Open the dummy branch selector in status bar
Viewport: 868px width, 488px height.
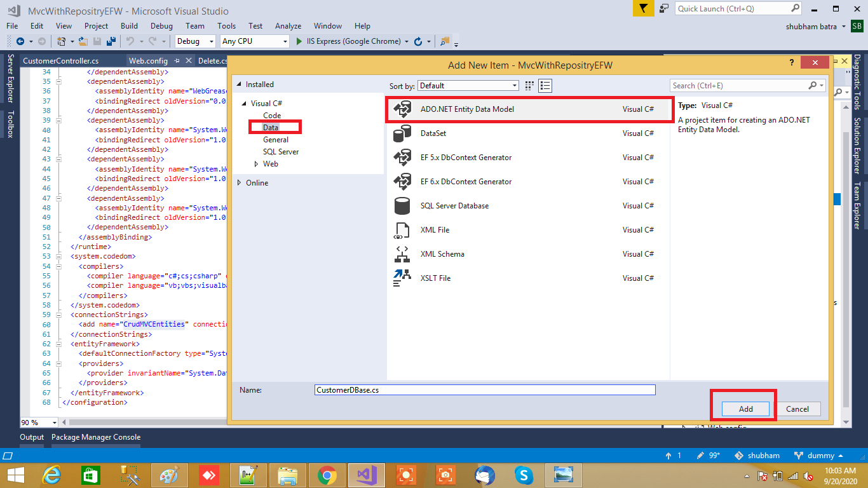coord(819,456)
